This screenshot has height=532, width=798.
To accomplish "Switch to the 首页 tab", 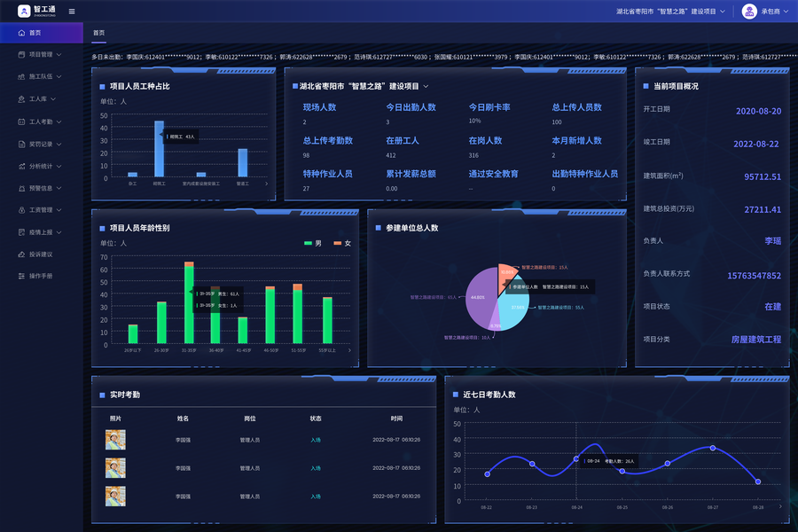I will point(98,33).
